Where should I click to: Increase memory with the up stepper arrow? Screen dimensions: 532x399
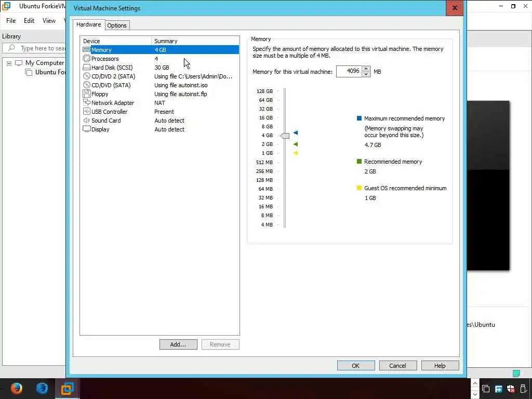[366, 69]
